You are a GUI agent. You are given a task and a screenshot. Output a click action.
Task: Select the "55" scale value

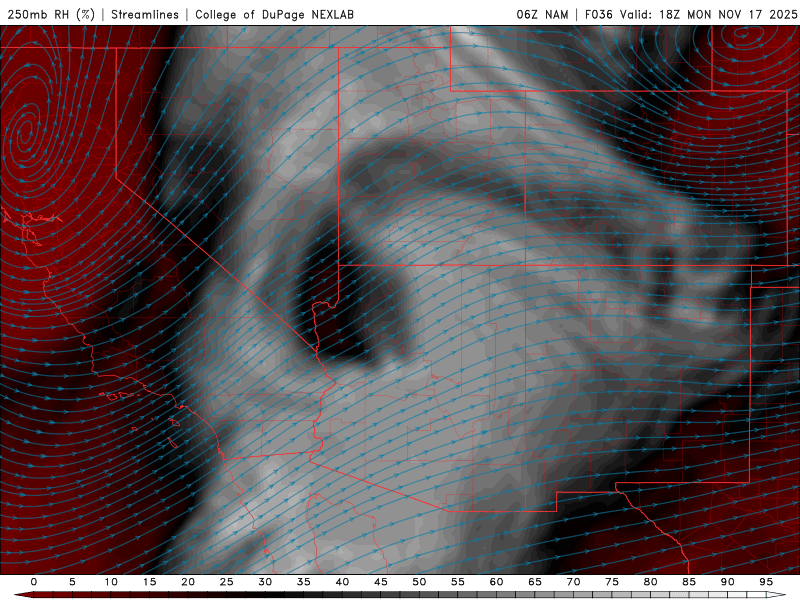pos(458,582)
